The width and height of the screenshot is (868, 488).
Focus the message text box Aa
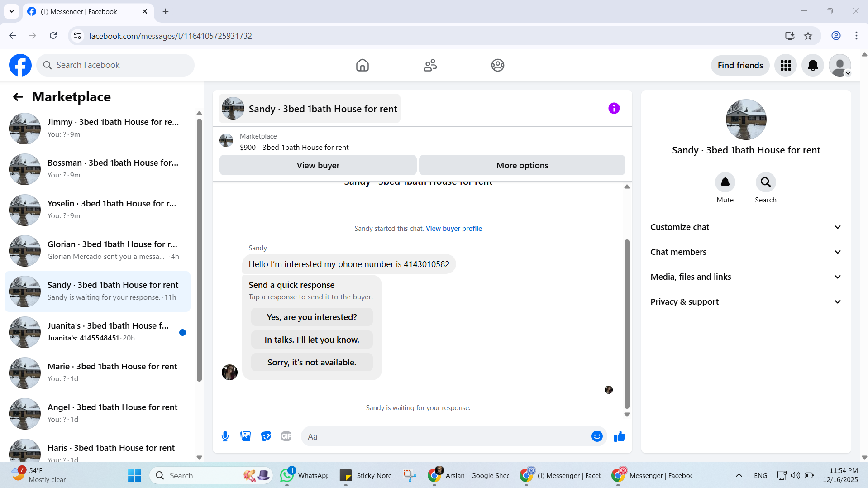[446, 436]
